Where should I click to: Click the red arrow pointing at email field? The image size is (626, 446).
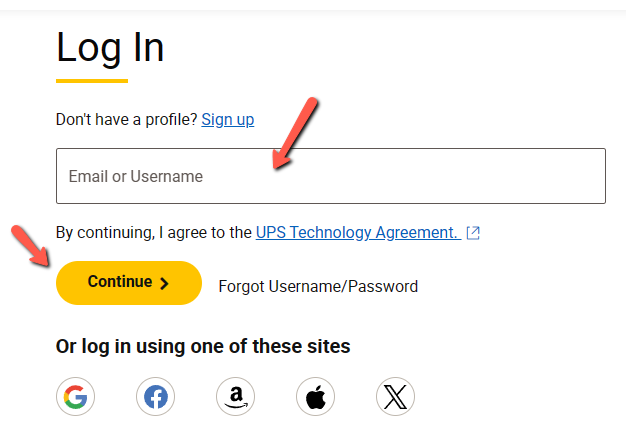[295, 133]
